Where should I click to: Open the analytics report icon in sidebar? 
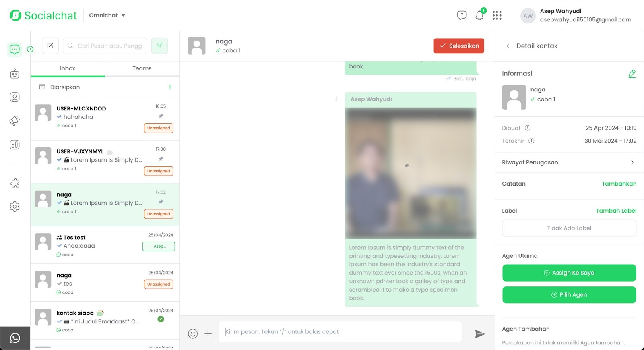[15, 145]
